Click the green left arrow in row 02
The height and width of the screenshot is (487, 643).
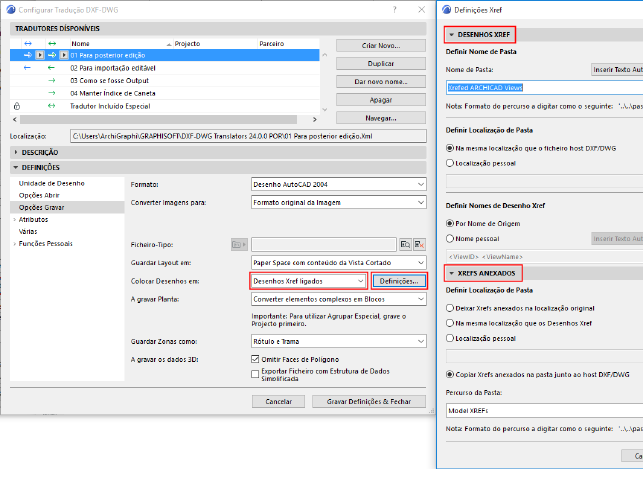click(51, 68)
